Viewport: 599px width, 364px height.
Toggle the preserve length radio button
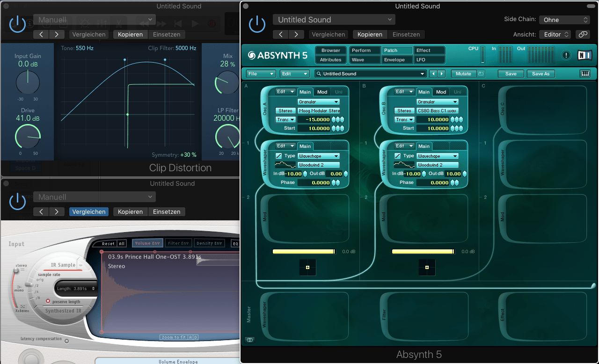[48, 301]
